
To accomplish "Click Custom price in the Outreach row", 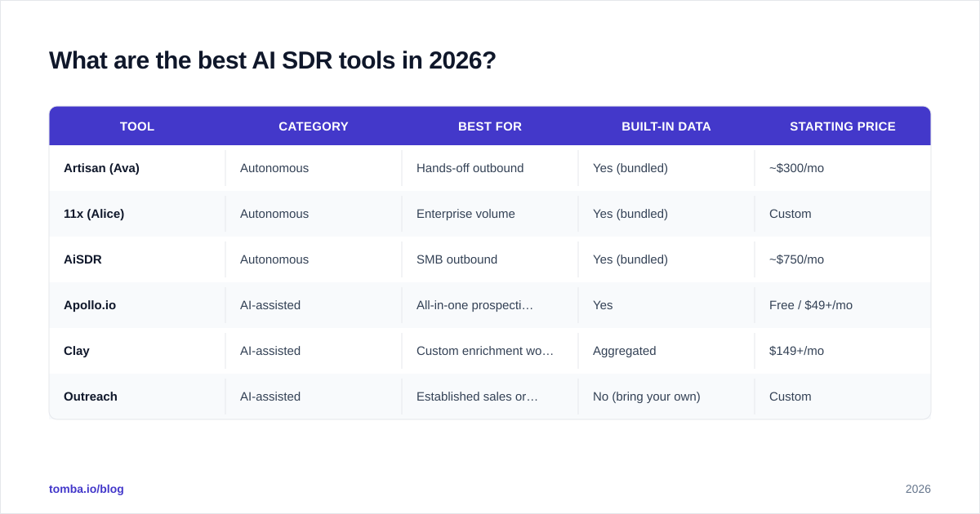I will pos(791,397).
